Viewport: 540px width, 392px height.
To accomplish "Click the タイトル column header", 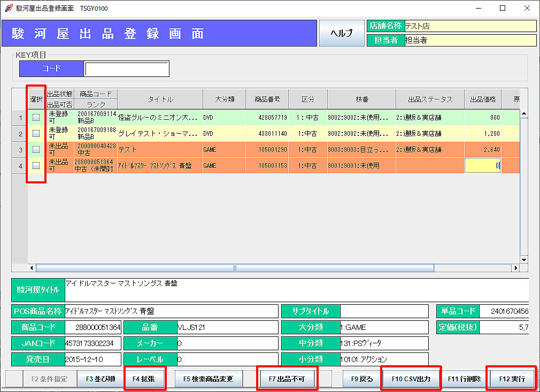I will click(160, 99).
